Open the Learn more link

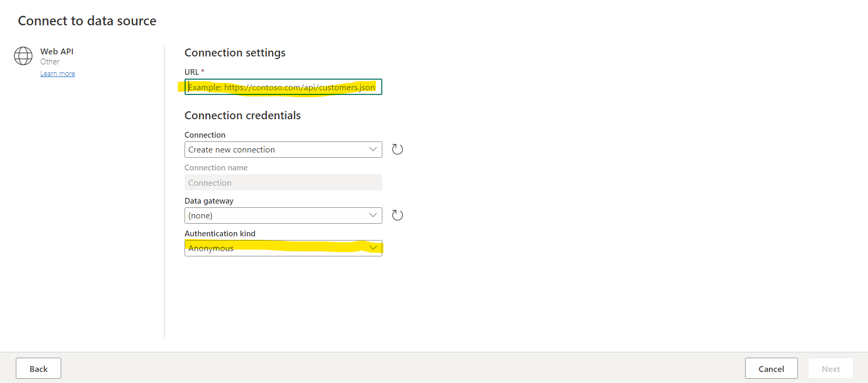tap(57, 74)
